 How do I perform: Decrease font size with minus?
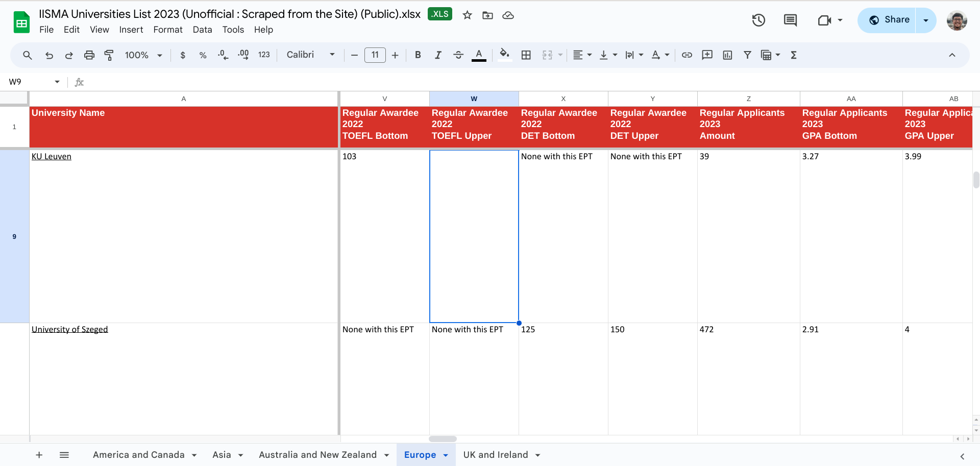click(354, 55)
